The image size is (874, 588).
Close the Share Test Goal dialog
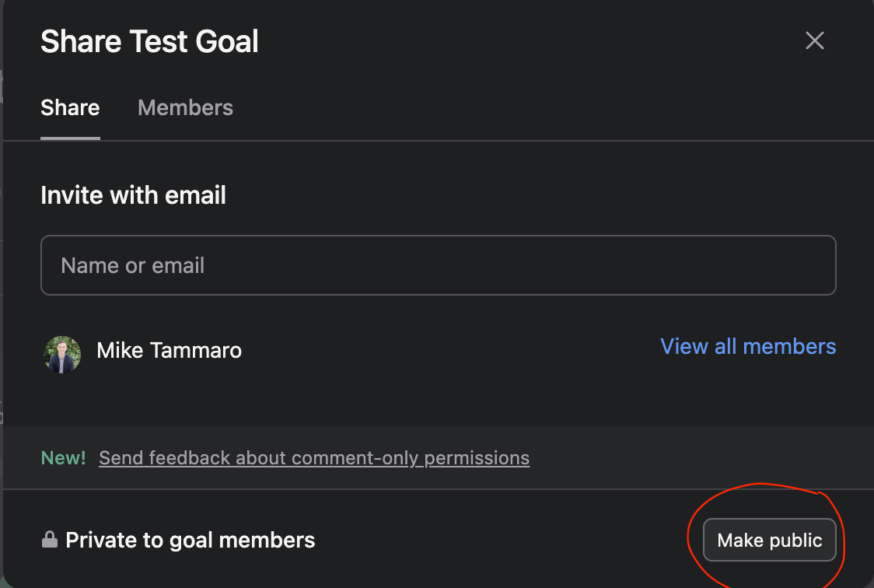tap(814, 40)
